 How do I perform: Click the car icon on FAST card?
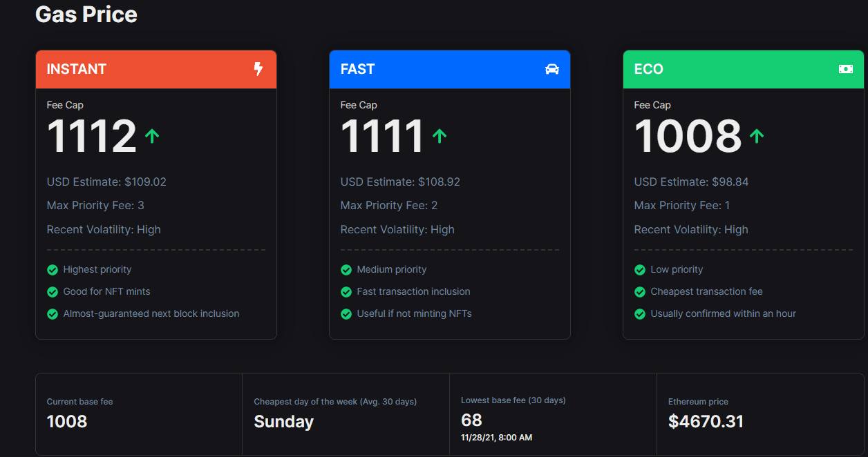552,69
